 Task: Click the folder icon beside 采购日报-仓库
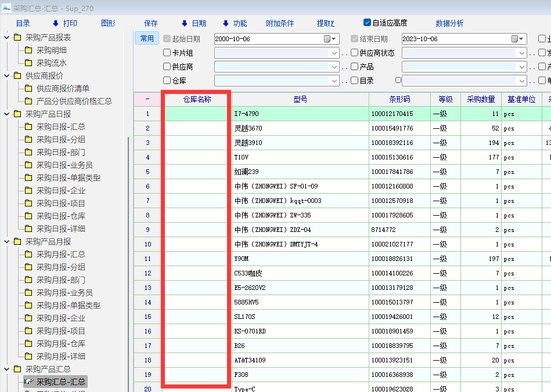click(27, 216)
